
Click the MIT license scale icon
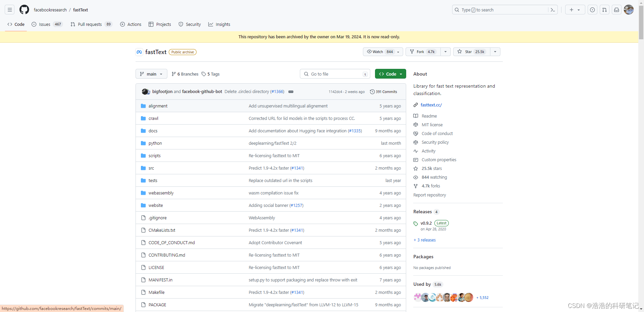pyautogui.click(x=416, y=125)
